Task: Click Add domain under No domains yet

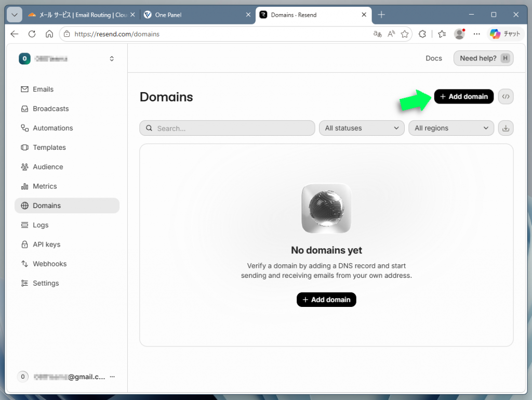Action: click(326, 300)
